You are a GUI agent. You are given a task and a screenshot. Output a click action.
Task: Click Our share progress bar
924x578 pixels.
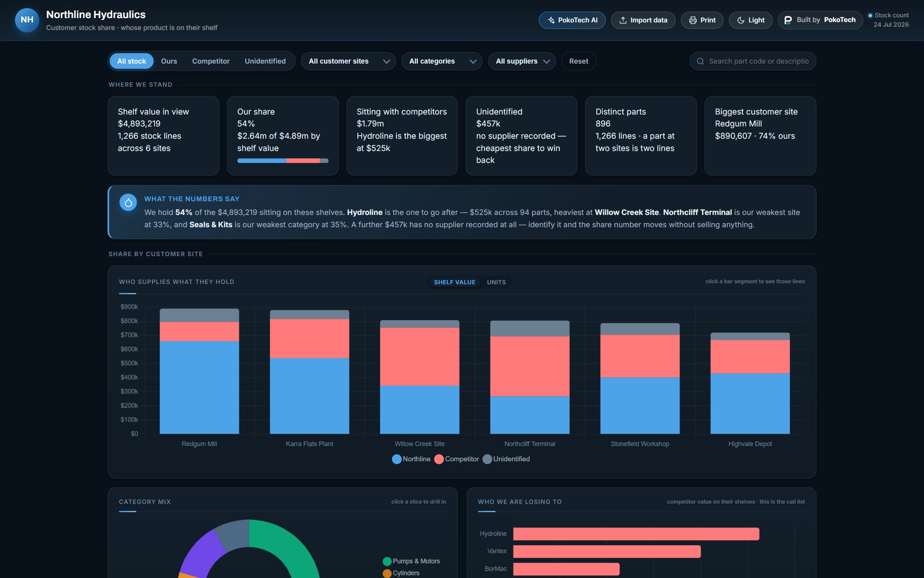coord(283,161)
